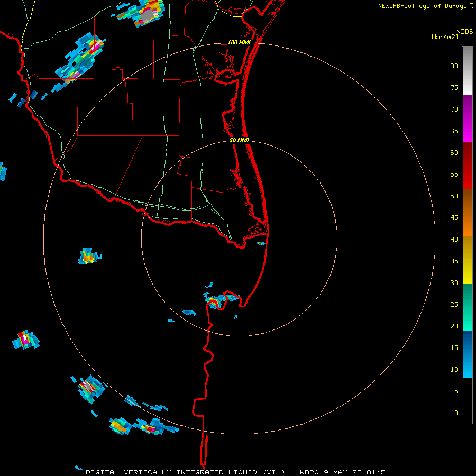This screenshot has height=476, width=476.
Task: Click the '75' color scale value
Action: [454, 88]
